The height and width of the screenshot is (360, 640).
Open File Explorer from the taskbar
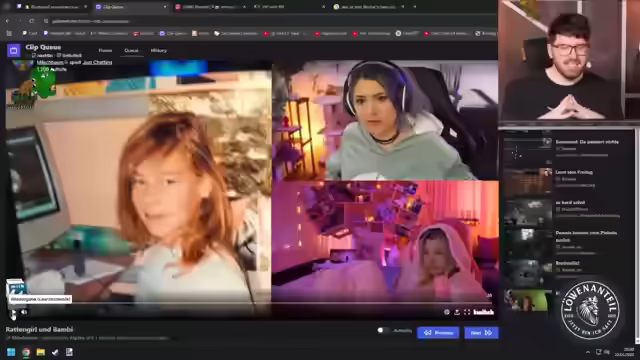40,352
